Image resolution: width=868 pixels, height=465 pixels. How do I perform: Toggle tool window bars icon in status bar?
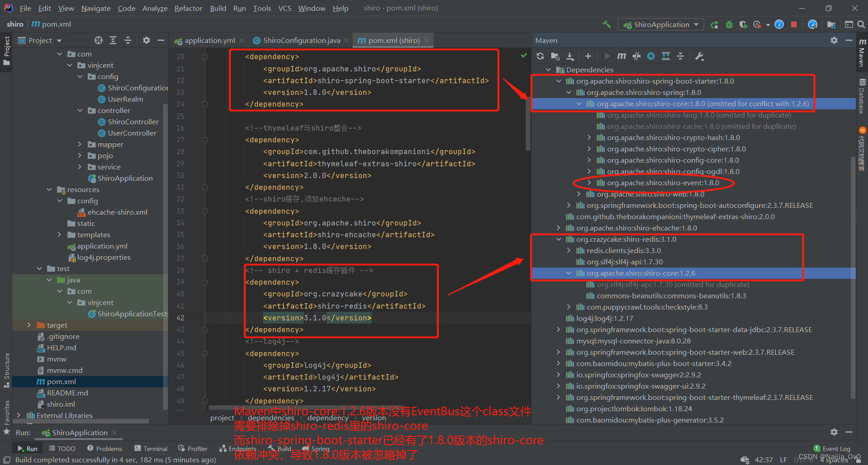[x=7, y=460]
